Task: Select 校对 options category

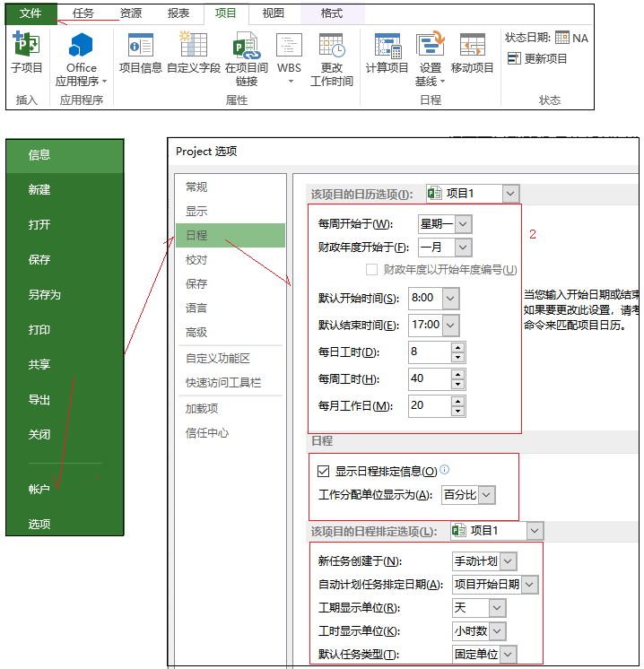Action: tap(231, 260)
